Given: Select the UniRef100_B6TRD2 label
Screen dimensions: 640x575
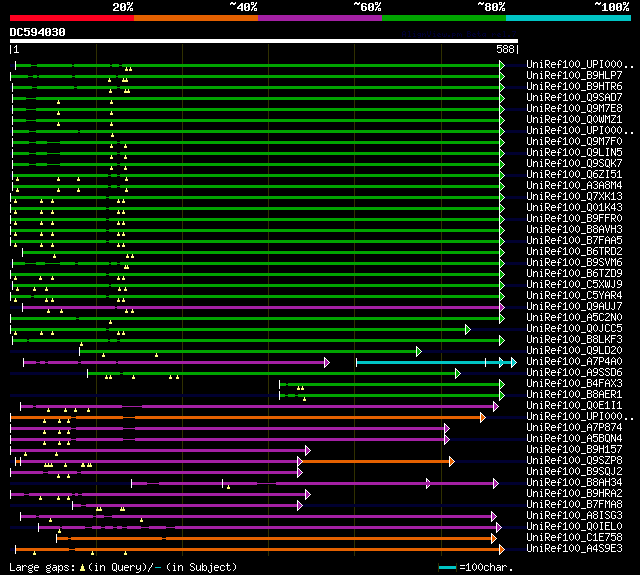Looking at the screenshot, I should 574,252.
